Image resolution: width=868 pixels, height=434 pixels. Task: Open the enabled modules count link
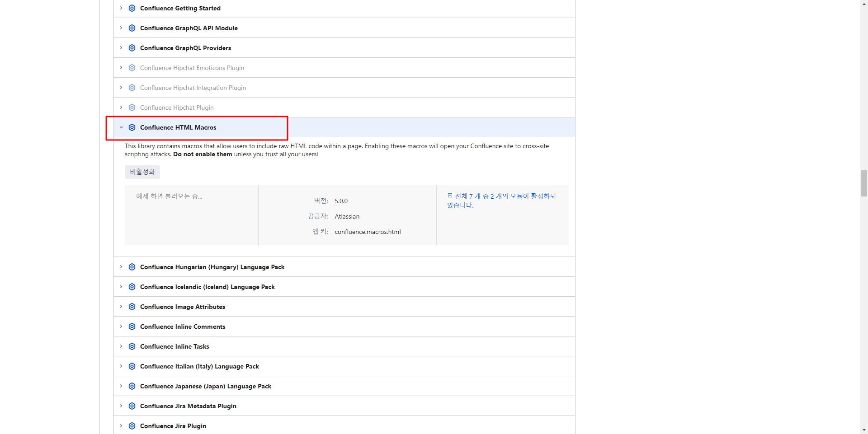tap(502, 201)
